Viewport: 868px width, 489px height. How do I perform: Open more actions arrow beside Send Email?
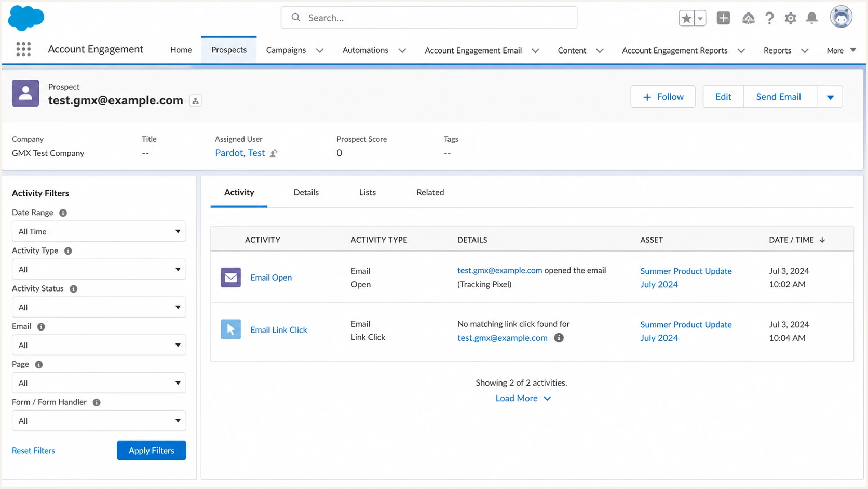[830, 97]
